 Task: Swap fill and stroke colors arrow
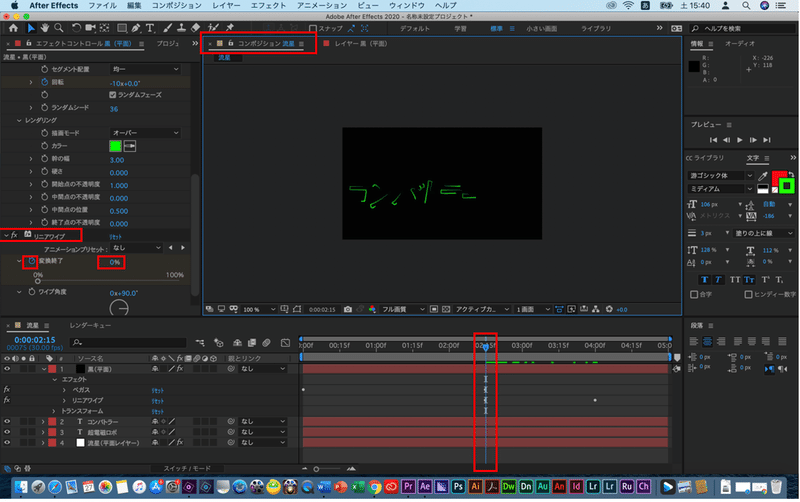point(791,174)
